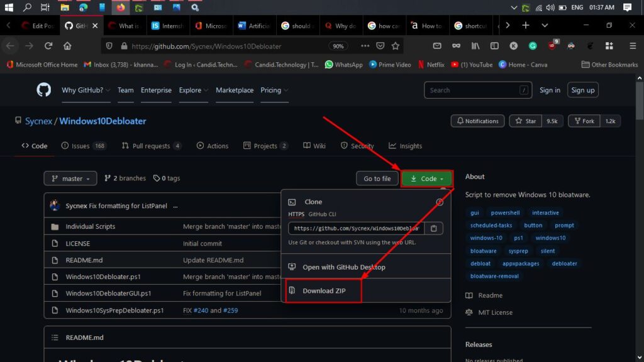Open the Issues tab
The height and width of the screenshot is (362, 644).
coord(84,146)
